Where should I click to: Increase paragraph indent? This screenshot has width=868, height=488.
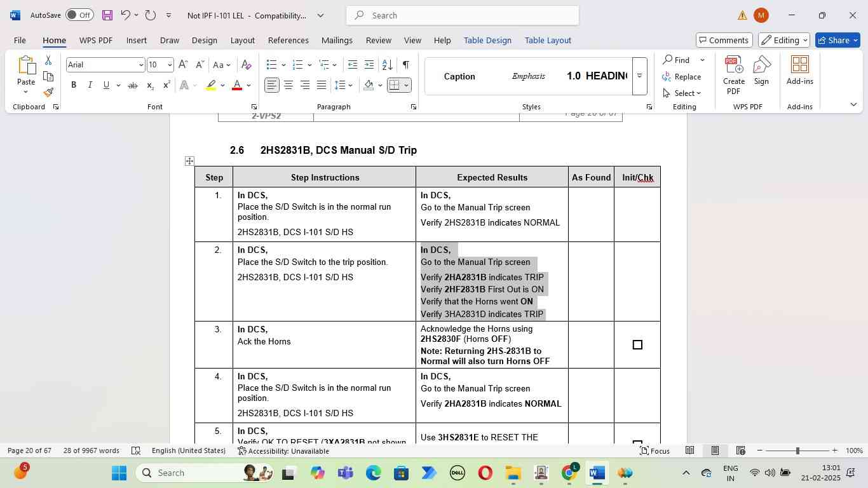(x=369, y=65)
